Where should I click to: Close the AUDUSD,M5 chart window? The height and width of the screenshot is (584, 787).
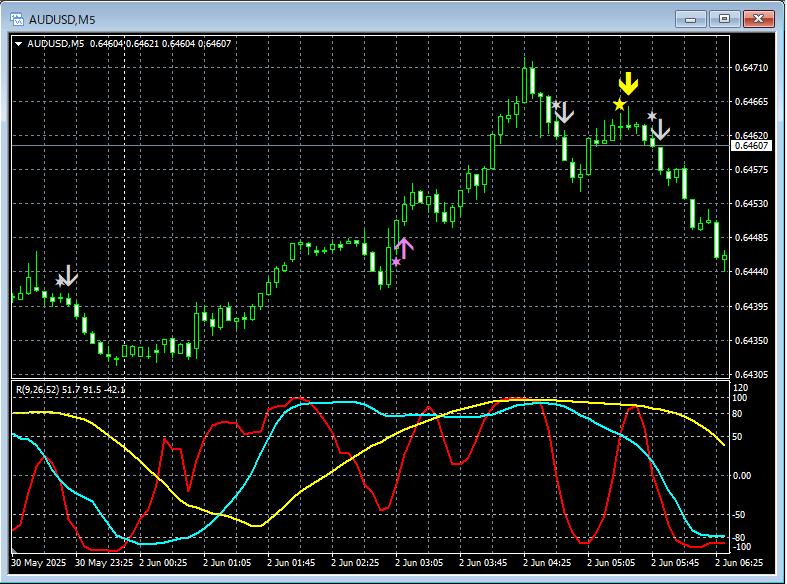pos(758,18)
